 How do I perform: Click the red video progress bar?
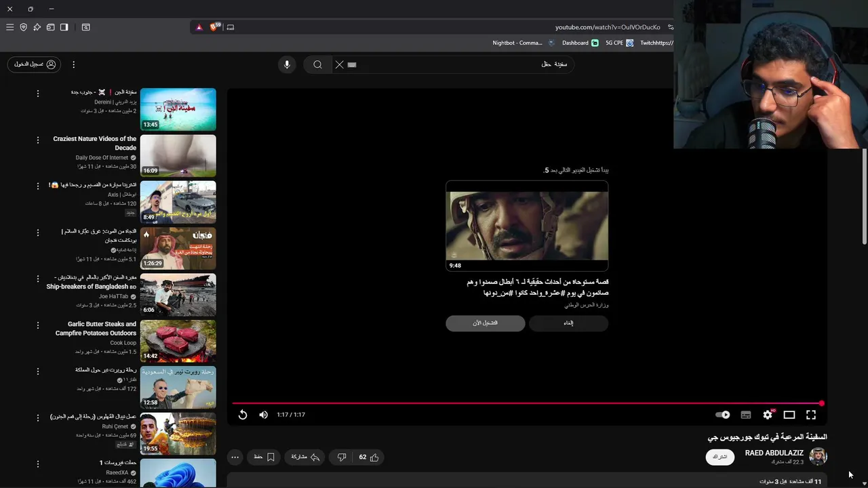[527, 403]
